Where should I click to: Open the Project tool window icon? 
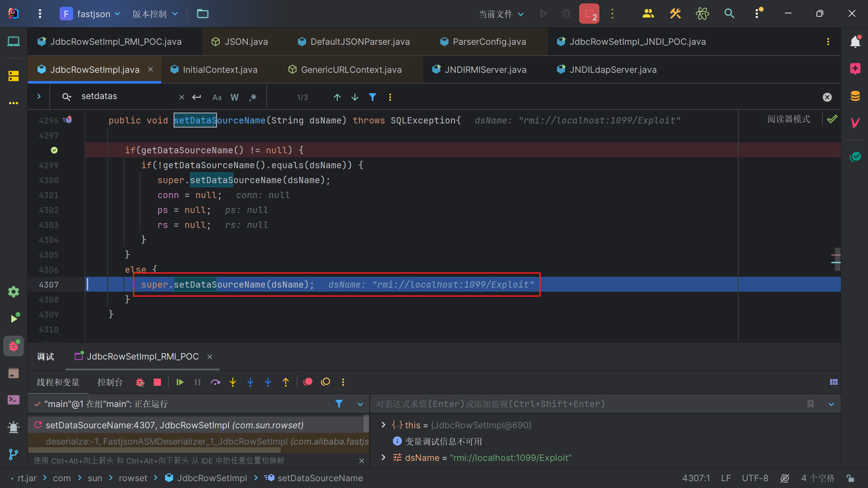pos(14,42)
